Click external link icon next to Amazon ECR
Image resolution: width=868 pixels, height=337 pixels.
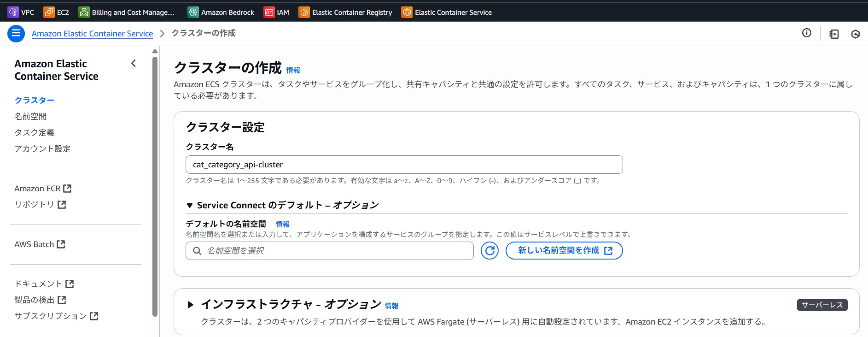click(x=67, y=188)
